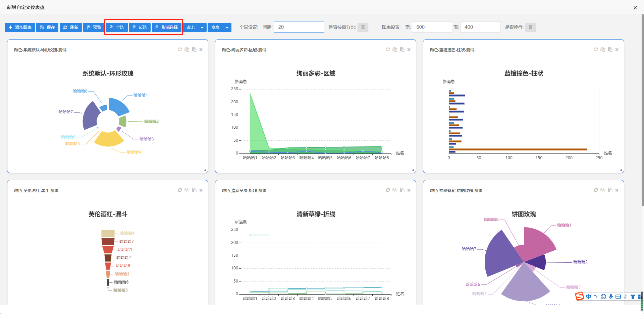This screenshot has width=644, height=314.
Task: Copy the 蓝橙撞色-柱状 chart card
Action: [x=603, y=50]
